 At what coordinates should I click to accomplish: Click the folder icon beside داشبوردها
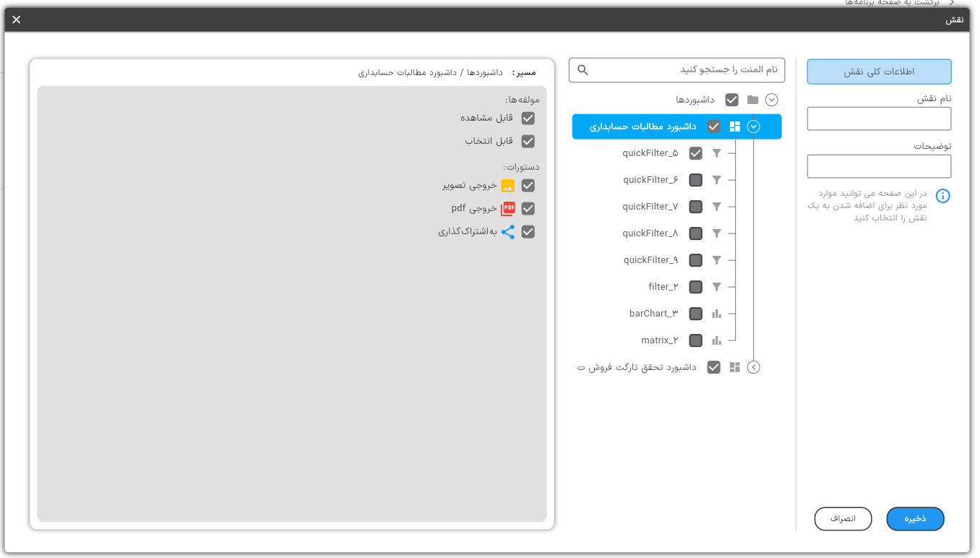[x=752, y=100]
